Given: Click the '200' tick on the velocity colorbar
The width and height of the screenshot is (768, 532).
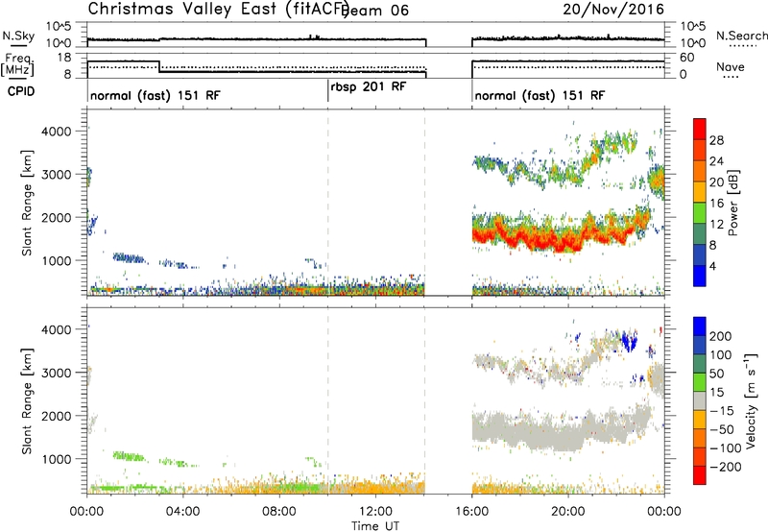Looking at the screenshot, I should (x=721, y=336).
